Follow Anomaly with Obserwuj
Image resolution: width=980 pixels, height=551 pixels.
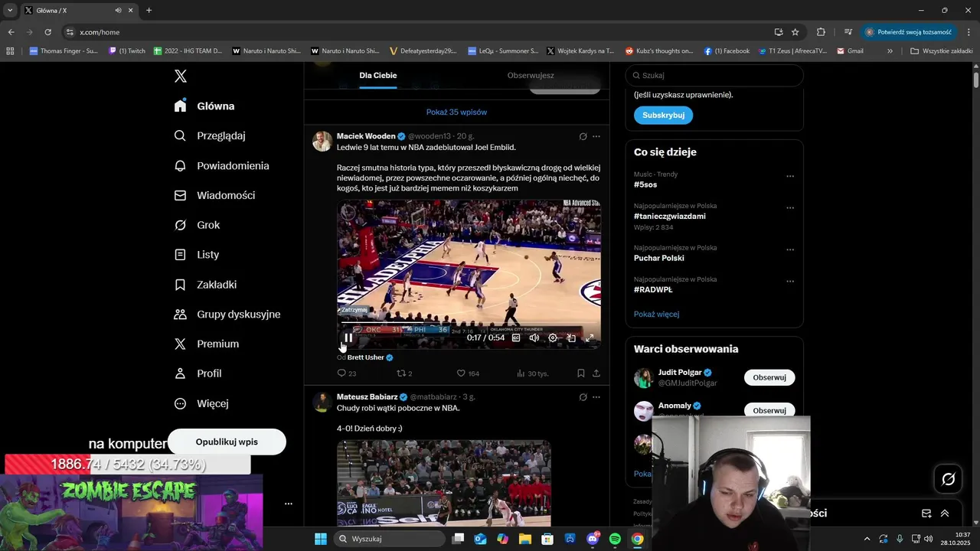[x=769, y=410]
